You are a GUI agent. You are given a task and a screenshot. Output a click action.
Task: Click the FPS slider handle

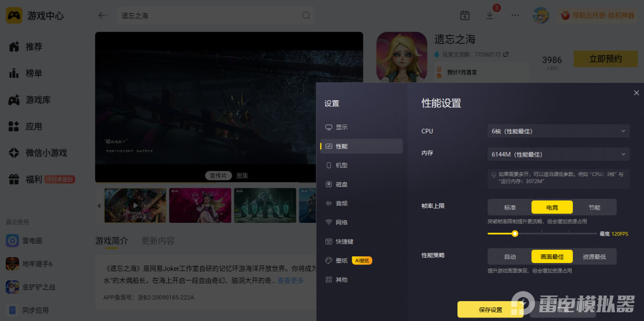coord(515,234)
